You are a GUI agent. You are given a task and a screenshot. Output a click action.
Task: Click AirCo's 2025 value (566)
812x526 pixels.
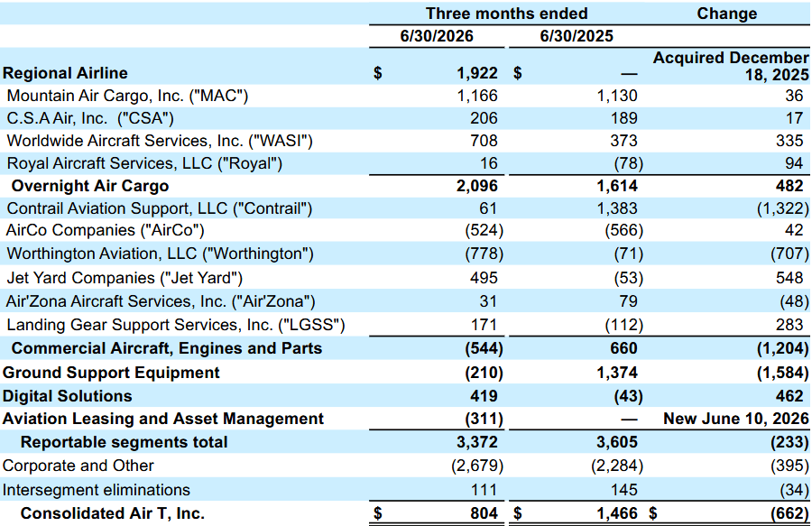pyautogui.click(x=623, y=230)
